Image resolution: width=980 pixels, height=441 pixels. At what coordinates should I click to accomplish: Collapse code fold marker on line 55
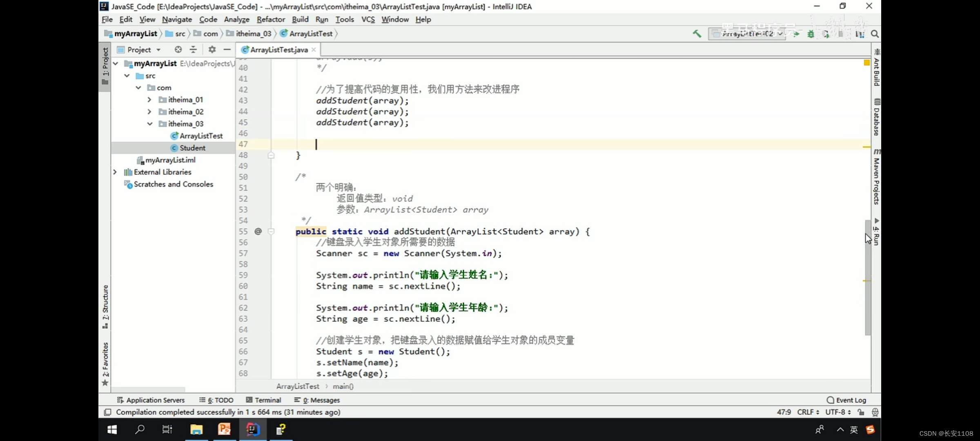271,232
